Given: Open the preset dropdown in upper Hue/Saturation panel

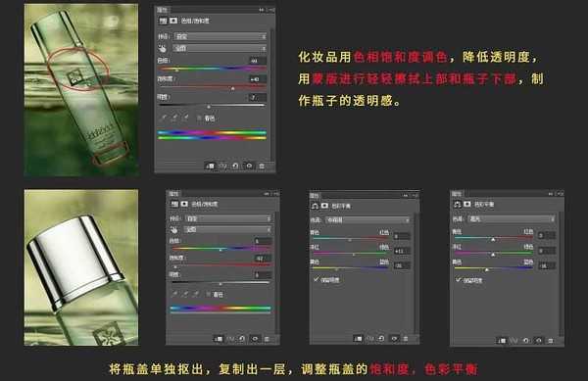Looking at the screenshot, I should [220, 36].
